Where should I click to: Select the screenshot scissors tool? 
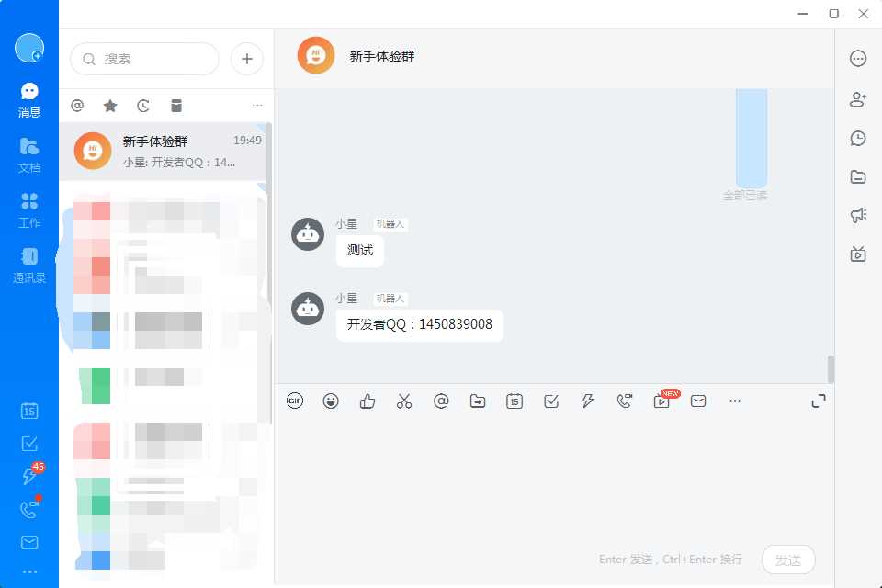[x=404, y=401]
